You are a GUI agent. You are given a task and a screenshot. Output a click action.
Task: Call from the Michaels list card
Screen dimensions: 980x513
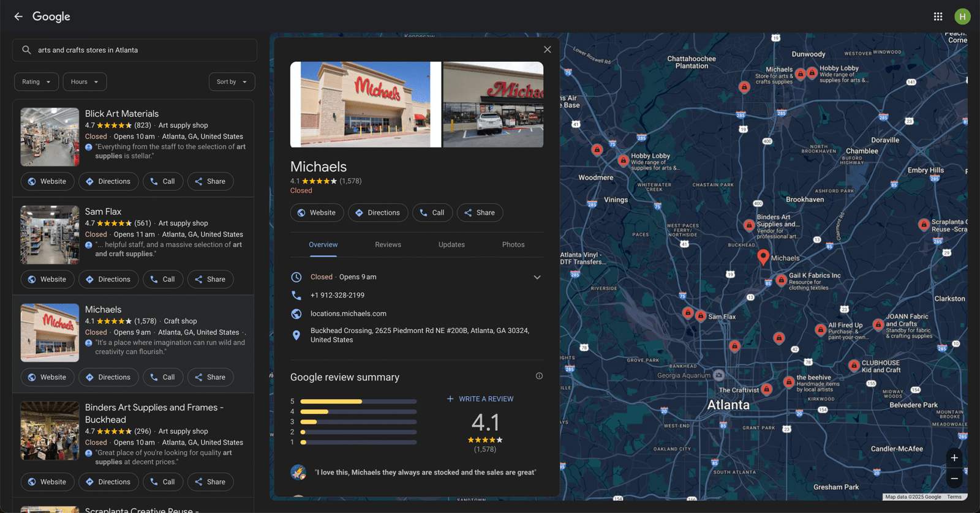coord(163,377)
